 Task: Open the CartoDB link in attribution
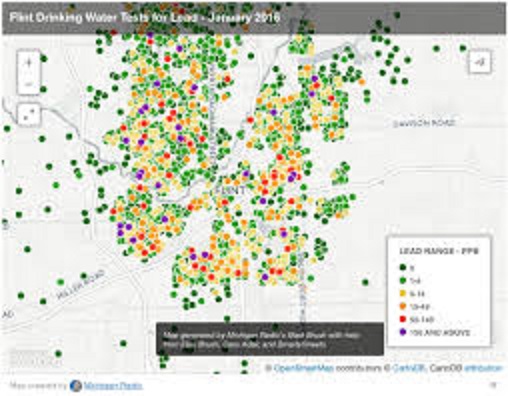click(408, 368)
